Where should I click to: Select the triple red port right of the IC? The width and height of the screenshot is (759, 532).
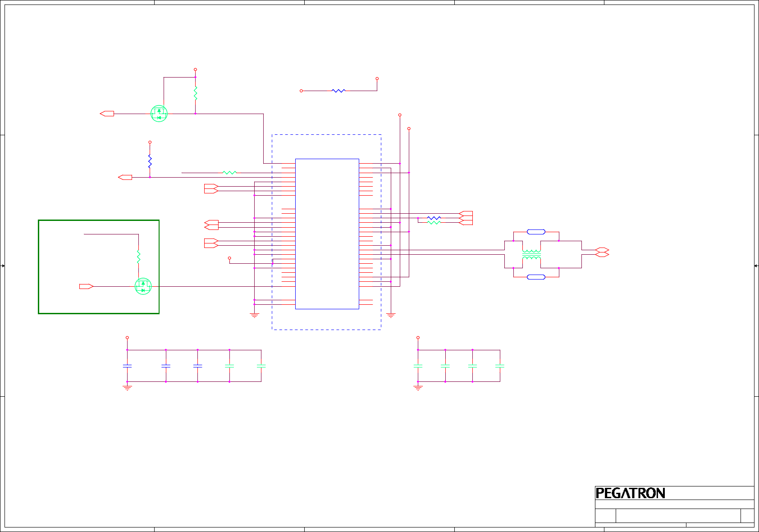466,218
